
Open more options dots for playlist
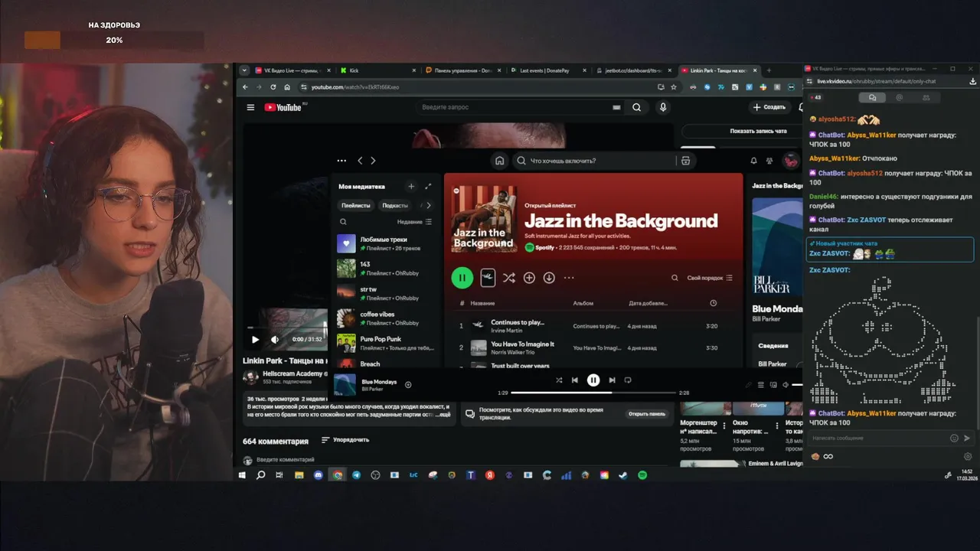[x=569, y=278]
